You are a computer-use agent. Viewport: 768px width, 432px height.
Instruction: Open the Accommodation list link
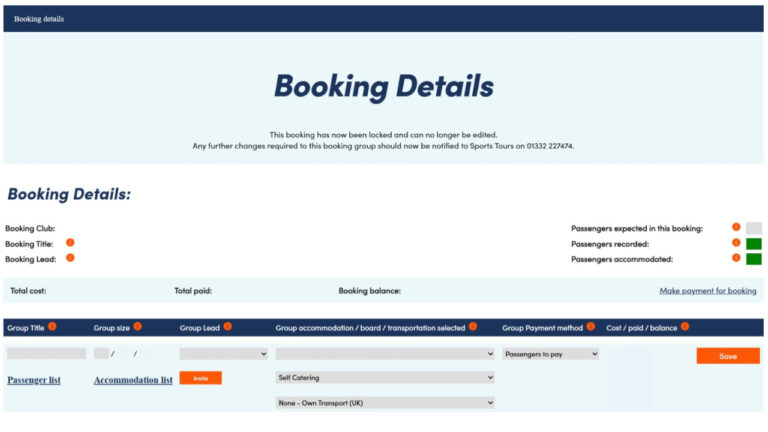pyautogui.click(x=133, y=380)
